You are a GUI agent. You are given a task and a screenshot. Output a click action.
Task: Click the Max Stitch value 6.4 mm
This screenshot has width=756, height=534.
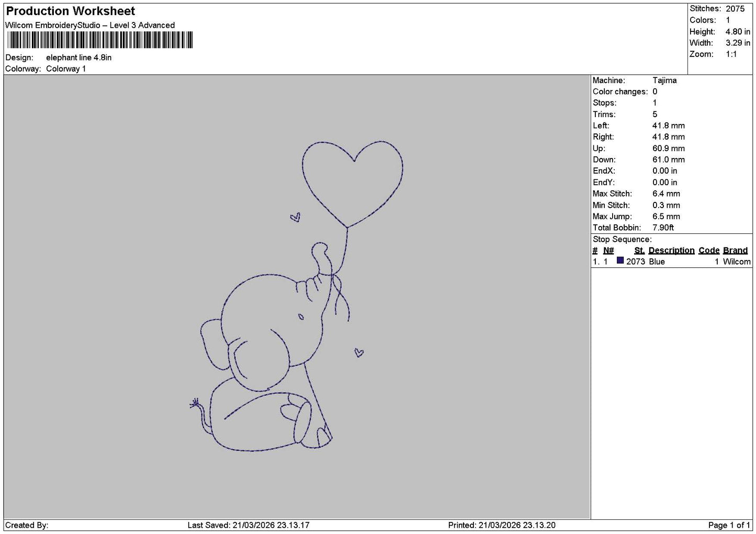(666, 194)
